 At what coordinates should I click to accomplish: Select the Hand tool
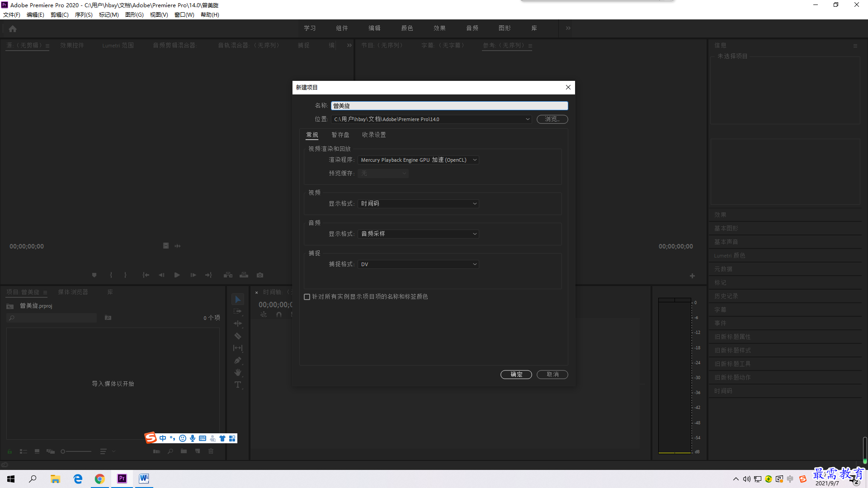pos(238,372)
